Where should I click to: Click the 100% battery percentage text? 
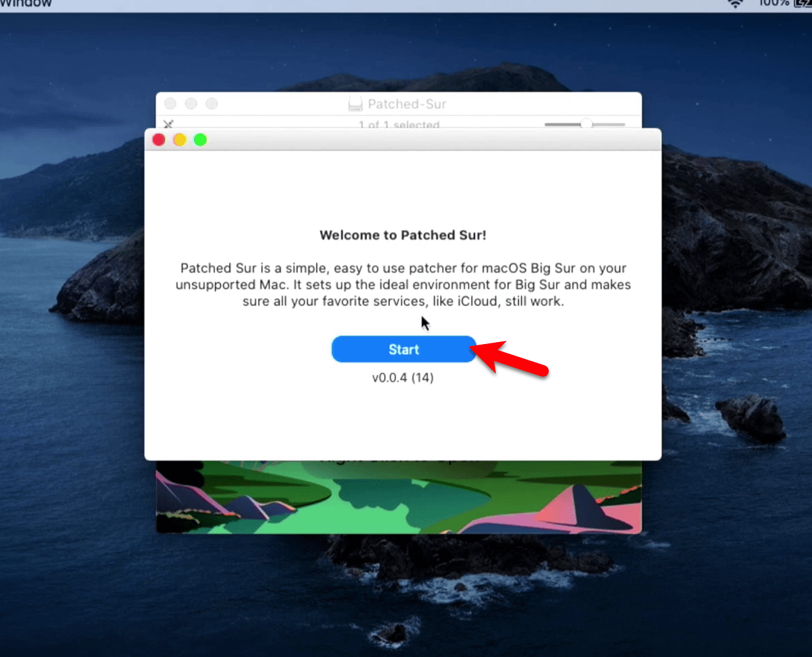click(774, 3)
